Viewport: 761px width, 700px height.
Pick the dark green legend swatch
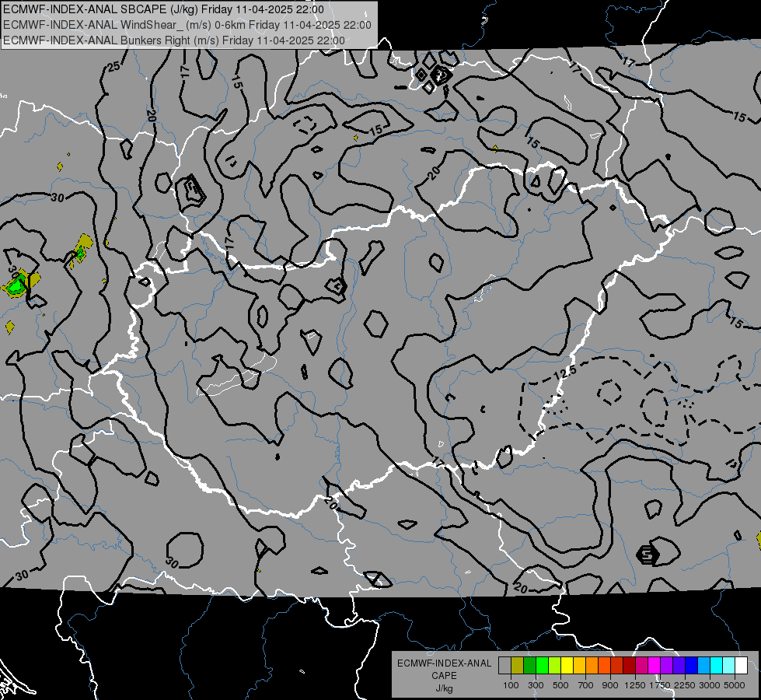[530, 665]
